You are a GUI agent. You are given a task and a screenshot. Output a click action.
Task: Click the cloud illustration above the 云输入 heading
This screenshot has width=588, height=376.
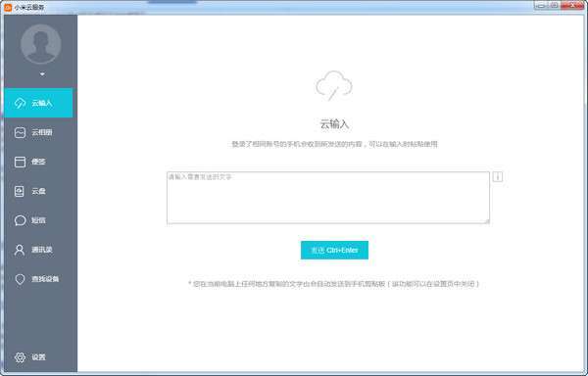334,85
